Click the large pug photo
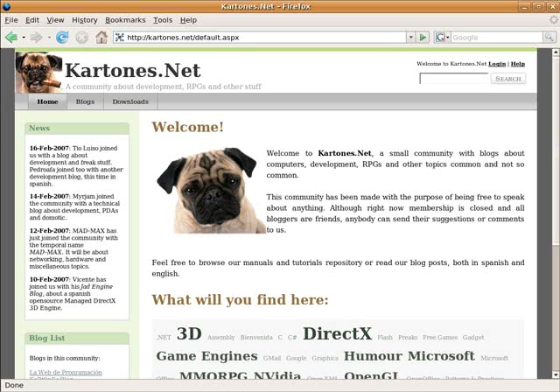The width and height of the screenshot is (560, 392). pyautogui.click(x=211, y=191)
